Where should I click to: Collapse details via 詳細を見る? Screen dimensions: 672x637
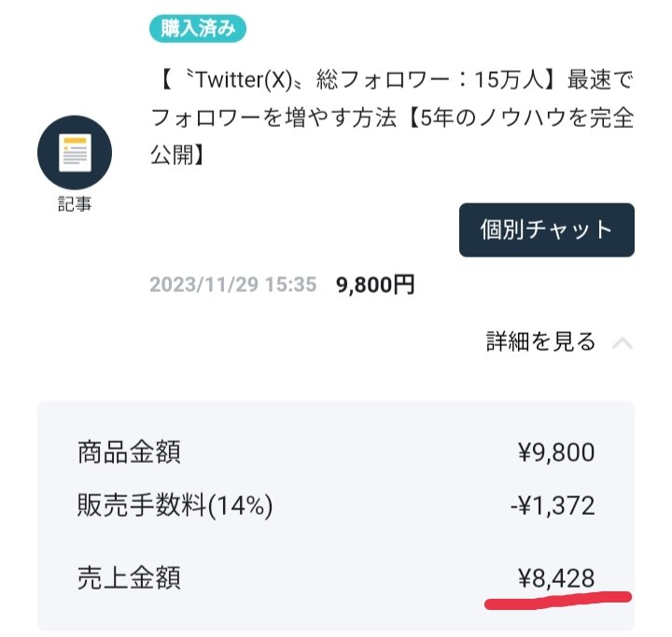click(x=540, y=341)
